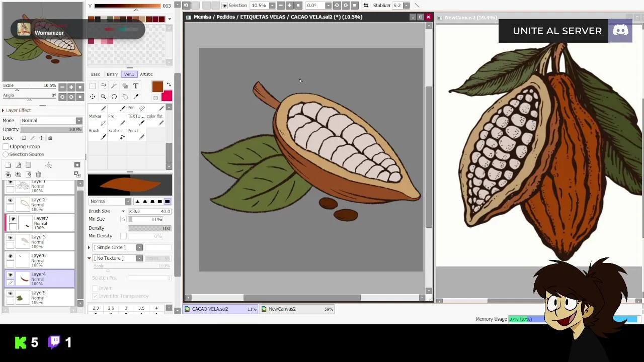Select the Pencil brush tool
Screen dimensions: 644x362
click(136, 134)
